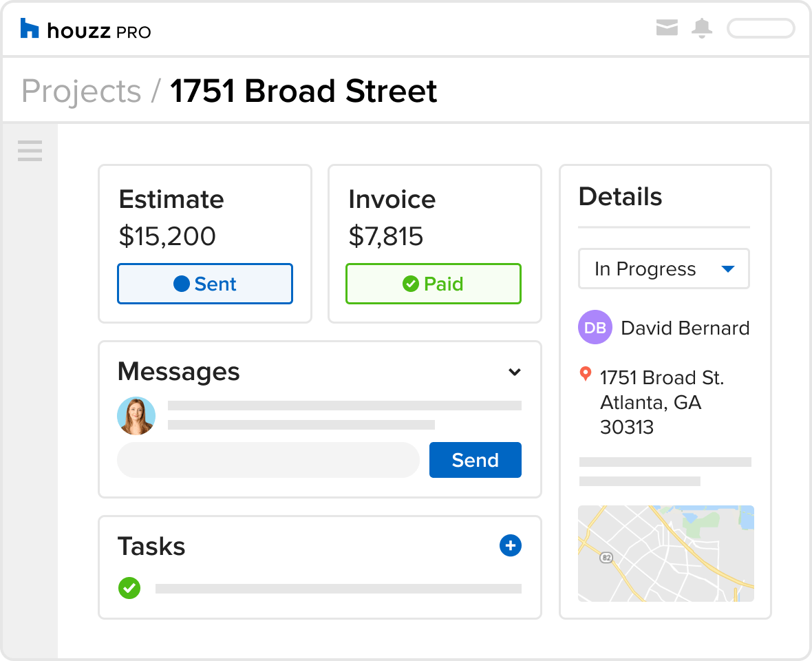
Task: Open the map thumbnail preview
Action: click(x=665, y=554)
